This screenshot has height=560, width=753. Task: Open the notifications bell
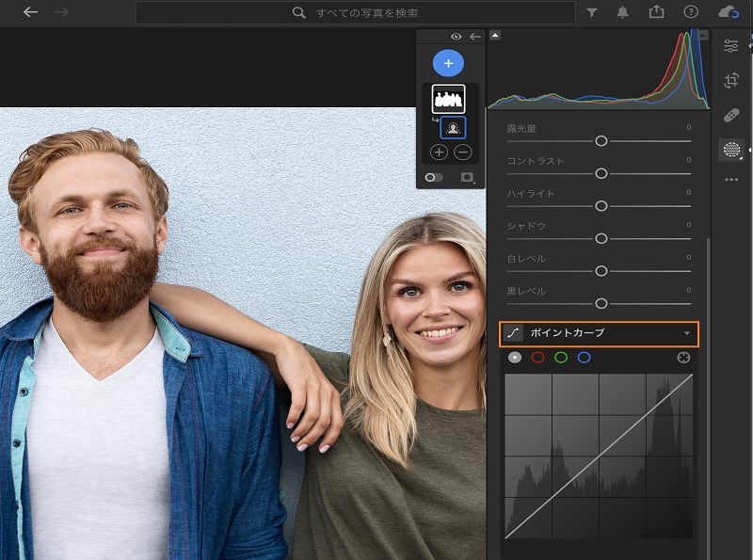622,12
